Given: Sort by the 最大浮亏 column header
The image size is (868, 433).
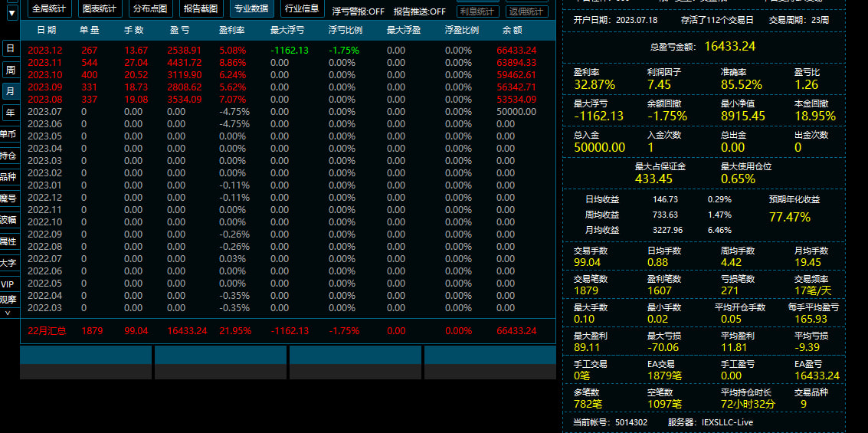Looking at the screenshot, I should (287, 31).
